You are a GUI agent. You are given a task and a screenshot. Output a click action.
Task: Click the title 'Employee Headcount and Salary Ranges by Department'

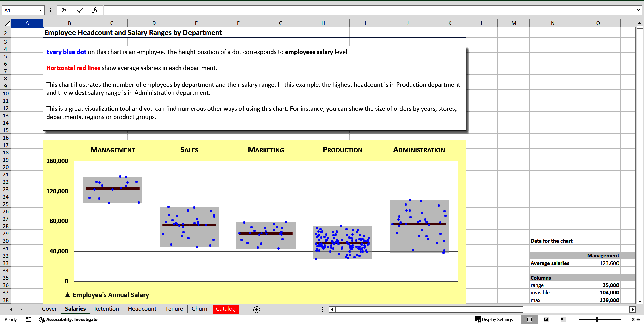coord(133,33)
